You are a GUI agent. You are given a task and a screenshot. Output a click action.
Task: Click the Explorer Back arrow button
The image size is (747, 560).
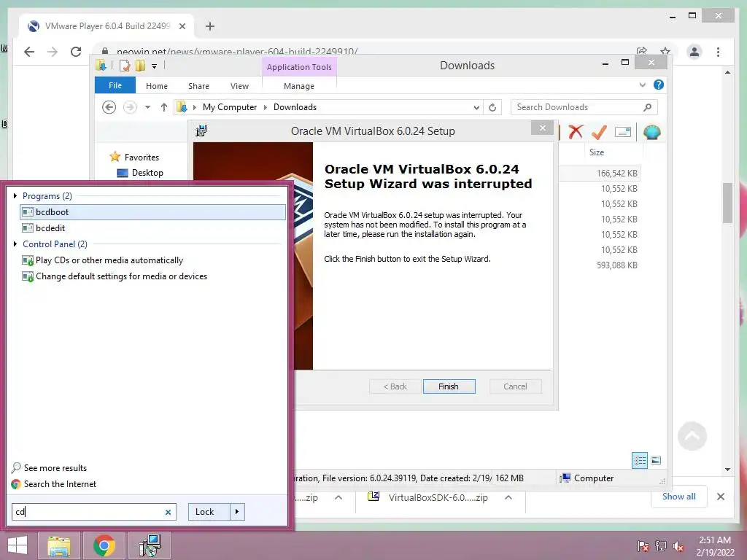coord(109,107)
